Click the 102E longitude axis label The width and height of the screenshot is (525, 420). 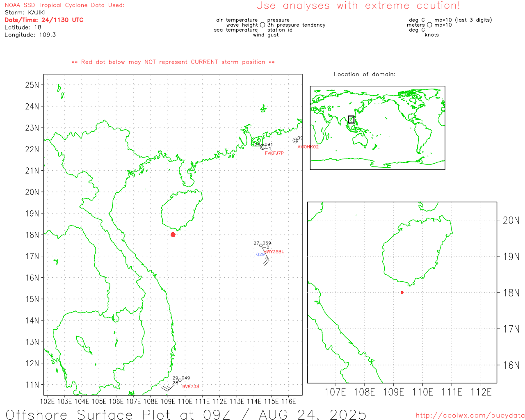47,401
